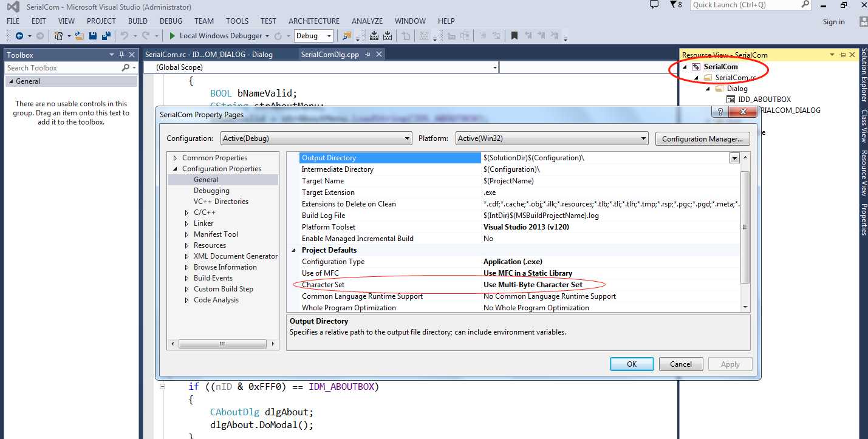Image resolution: width=868 pixels, height=439 pixels.
Task: Click the Undo arrow icon
Action: pos(125,36)
